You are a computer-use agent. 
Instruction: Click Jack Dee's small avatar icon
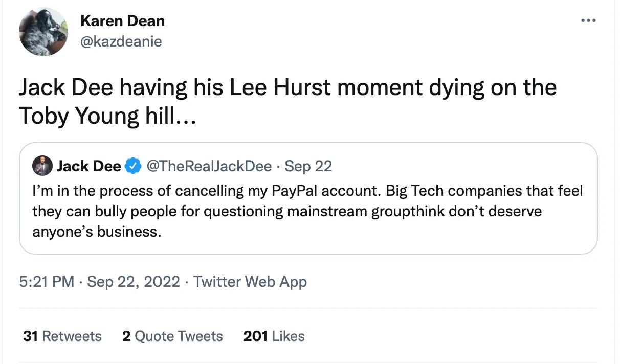(x=42, y=166)
